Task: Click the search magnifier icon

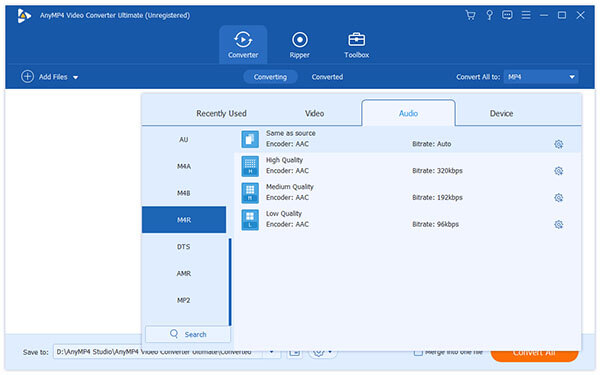Action: coord(174,334)
